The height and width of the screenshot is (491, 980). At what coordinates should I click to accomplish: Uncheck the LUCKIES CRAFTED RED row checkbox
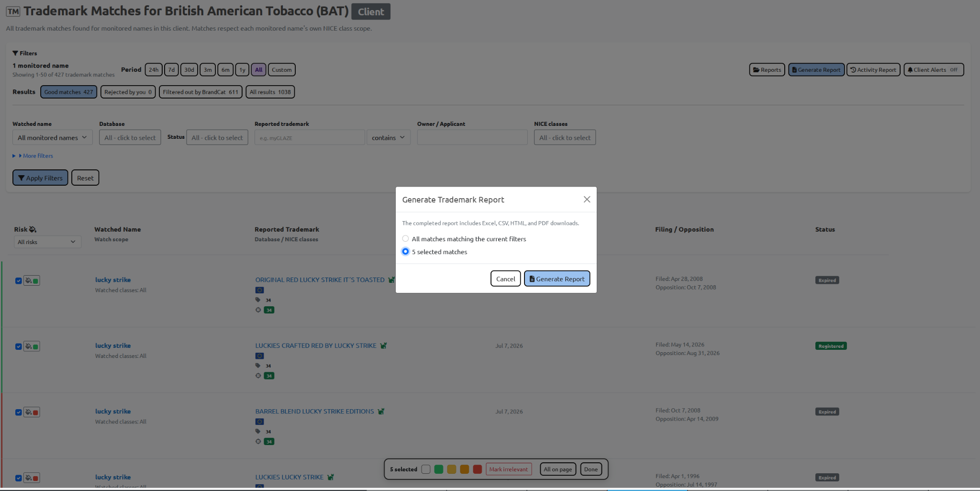click(x=18, y=346)
